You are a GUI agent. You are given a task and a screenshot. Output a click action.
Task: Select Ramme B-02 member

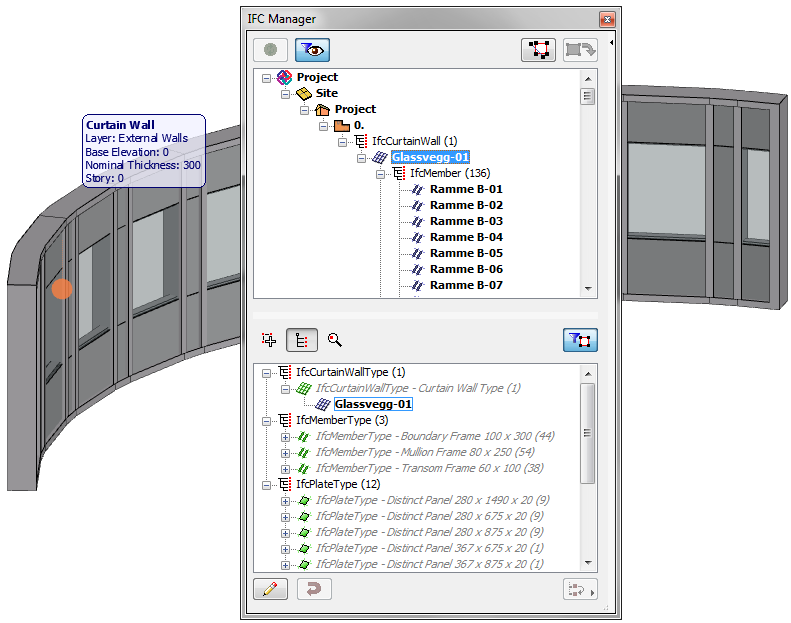[x=466, y=205]
